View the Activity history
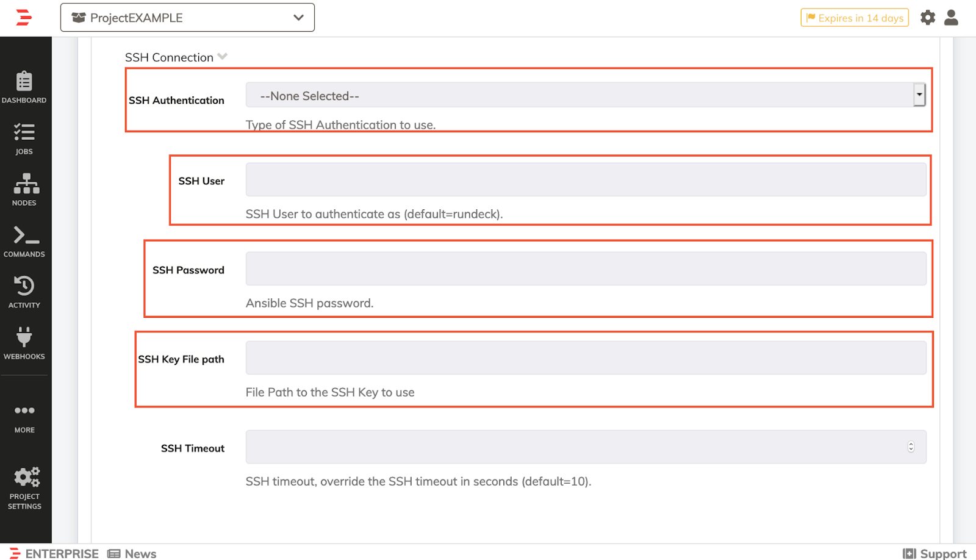Image resolution: width=976 pixels, height=560 pixels. tap(24, 292)
